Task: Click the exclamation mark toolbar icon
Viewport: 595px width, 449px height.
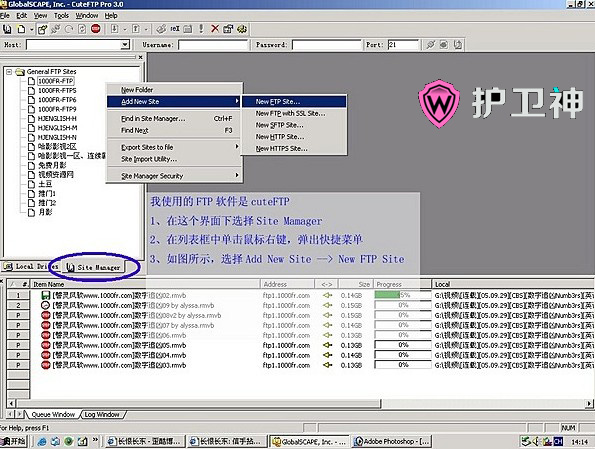Action: [x=201, y=29]
